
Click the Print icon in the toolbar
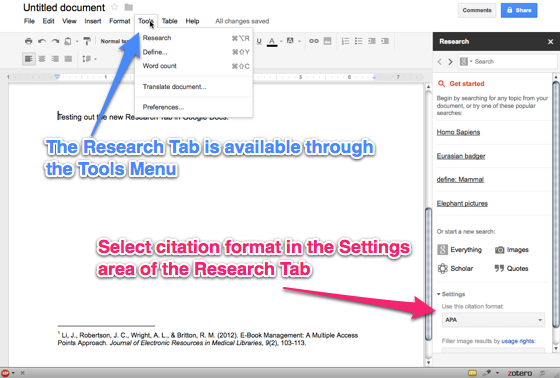point(29,41)
